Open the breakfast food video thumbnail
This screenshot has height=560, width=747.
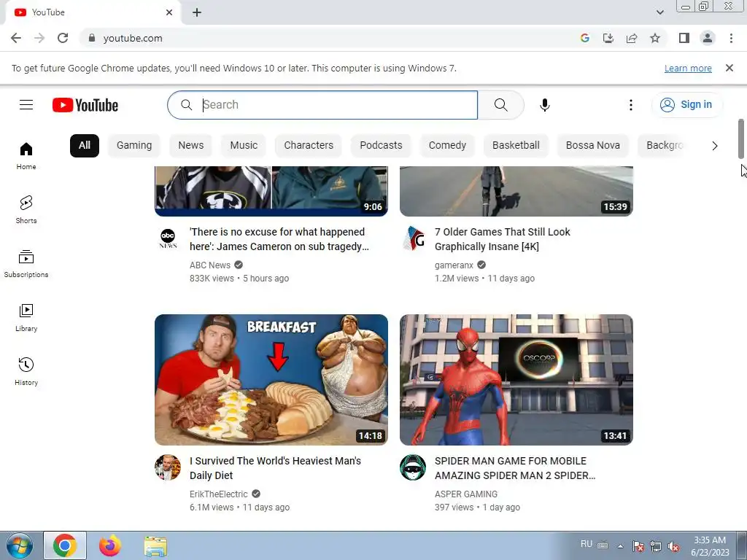click(271, 379)
